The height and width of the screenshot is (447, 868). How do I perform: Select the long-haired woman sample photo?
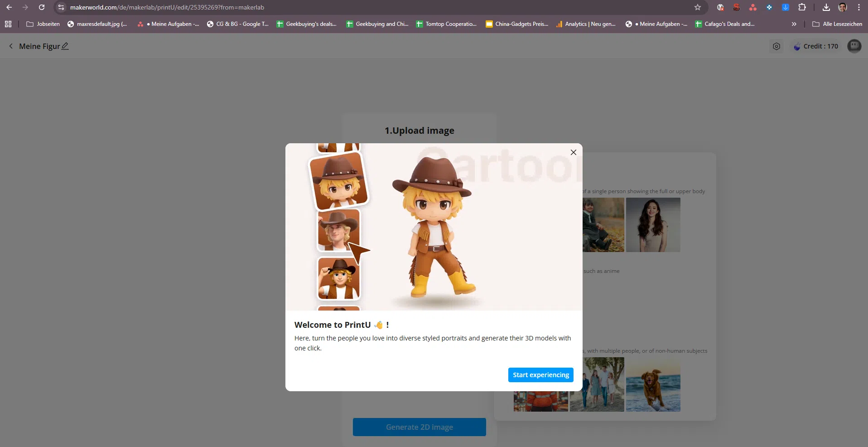click(653, 225)
